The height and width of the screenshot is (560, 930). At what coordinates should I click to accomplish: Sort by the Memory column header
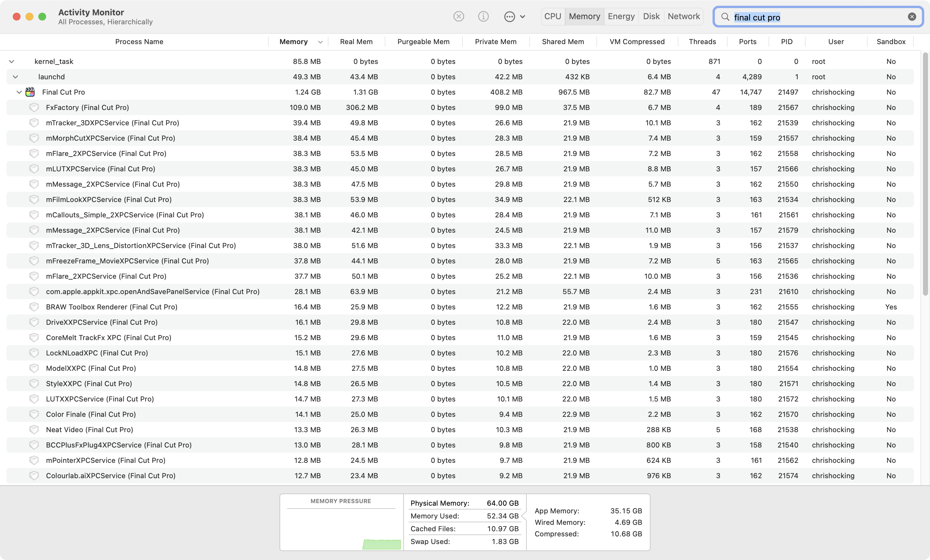[x=293, y=42]
